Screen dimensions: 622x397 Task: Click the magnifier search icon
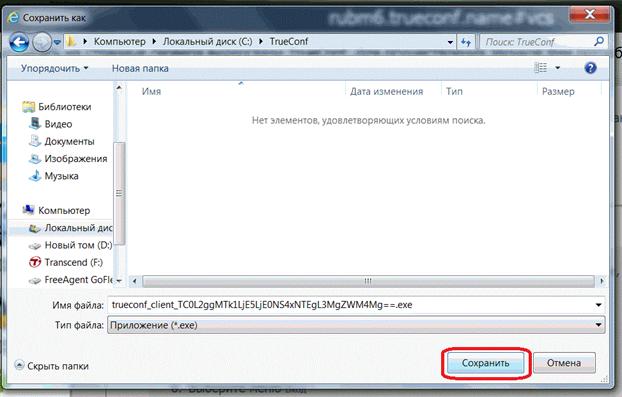point(599,41)
